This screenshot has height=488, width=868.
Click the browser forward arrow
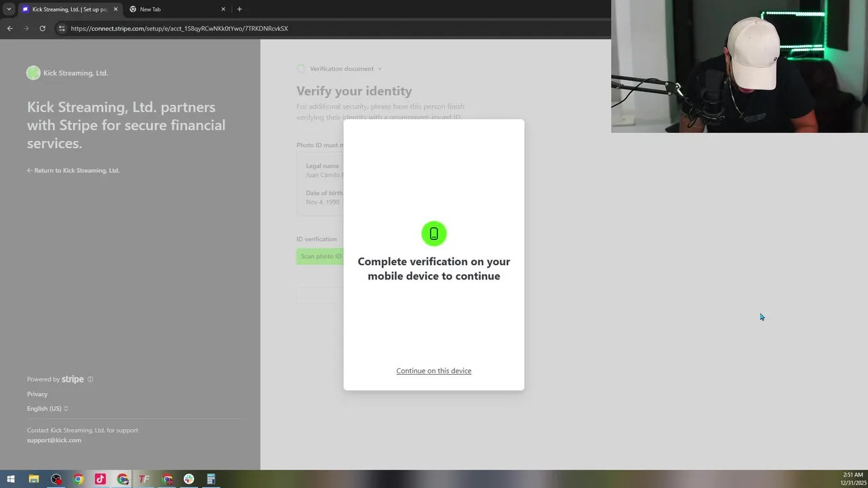[26, 28]
